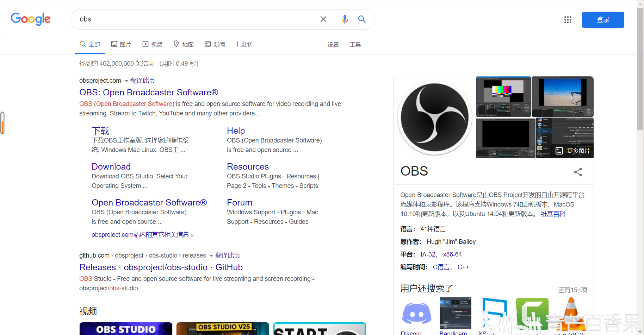This screenshot has width=644, height=335.
Task: Open the Resources sitelink
Action: coord(248,167)
